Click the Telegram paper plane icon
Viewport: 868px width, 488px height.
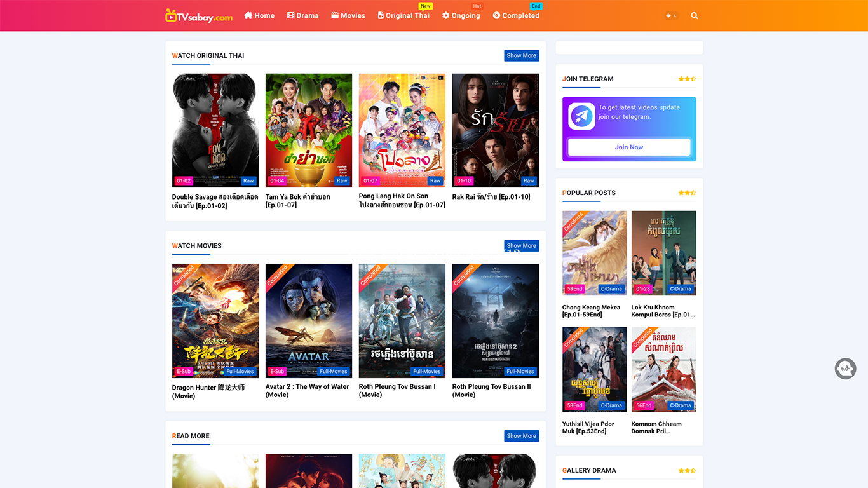[581, 116]
